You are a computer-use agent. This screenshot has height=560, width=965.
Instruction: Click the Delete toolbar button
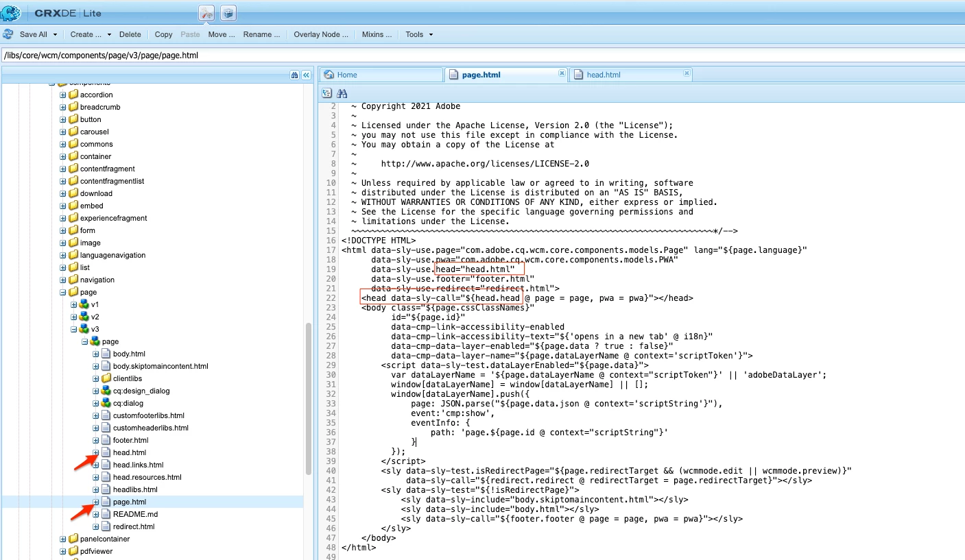click(130, 34)
